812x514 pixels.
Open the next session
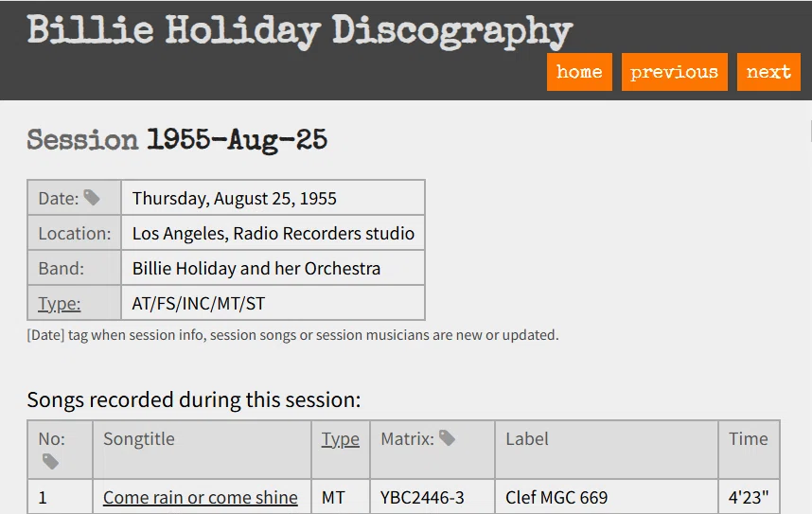click(768, 72)
